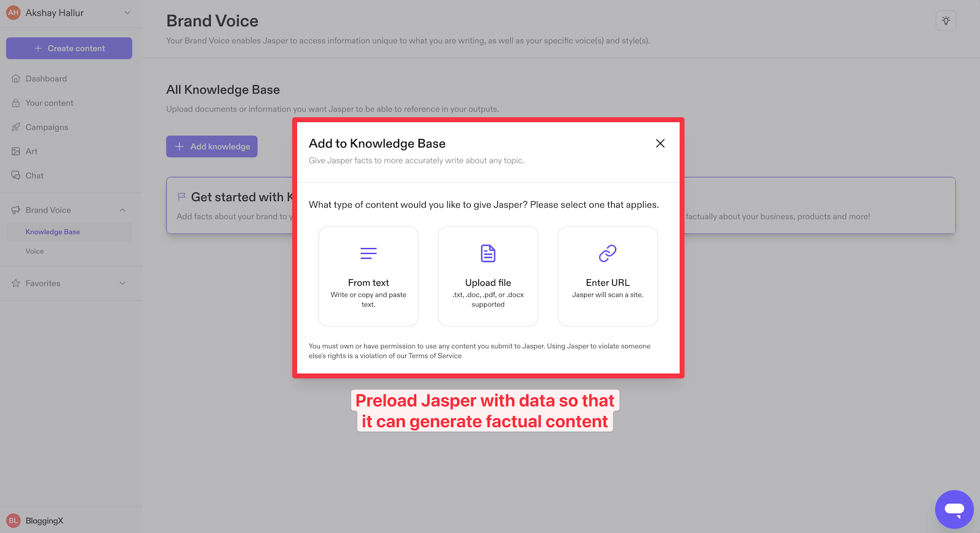980x533 pixels.
Task: Go to Voice under Brand Voice
Action: coord(35,251)
